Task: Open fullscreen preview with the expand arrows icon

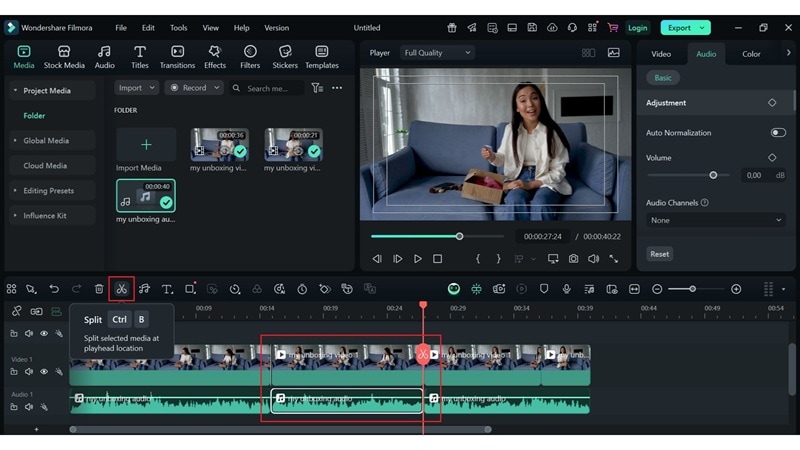Action: [614, 259]
